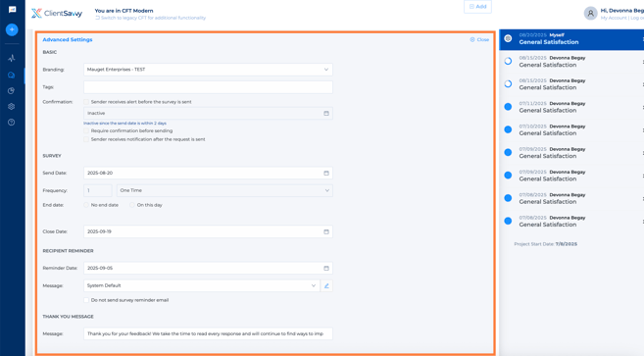Image resolution: width=644 pixels, height=356 pixels.
Task: Click the Advanced Settings heading
Action: click(68, 39)
